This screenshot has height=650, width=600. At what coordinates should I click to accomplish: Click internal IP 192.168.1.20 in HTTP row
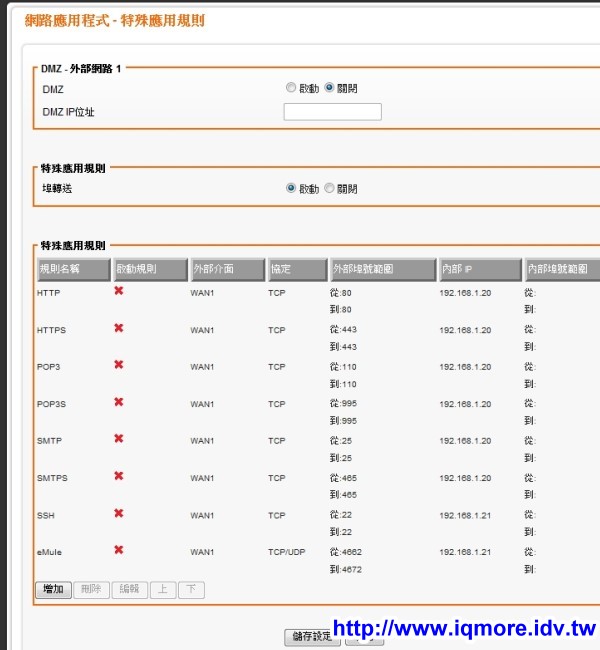465,293
